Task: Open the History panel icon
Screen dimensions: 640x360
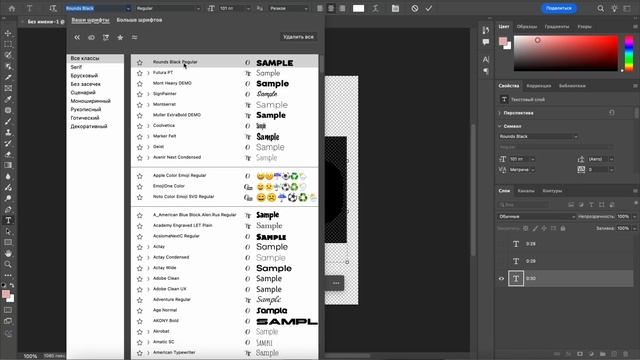Action: (x=485, y=30)
